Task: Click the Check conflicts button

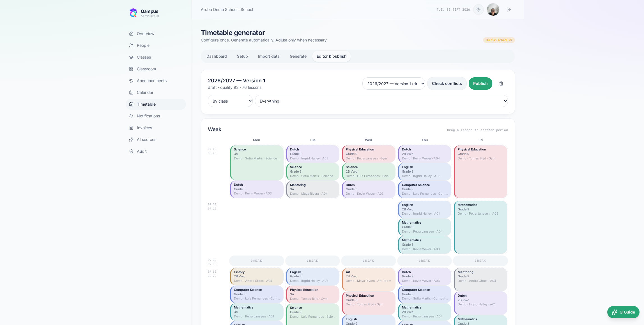Action: tap(447, 83)
